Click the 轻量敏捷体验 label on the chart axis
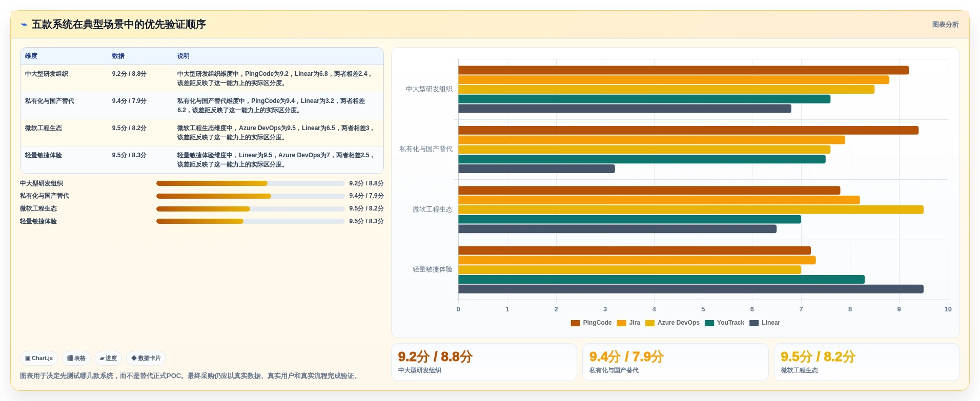This screenshot has width=980, height=401. pyautogui.click(x=433, y=269)
